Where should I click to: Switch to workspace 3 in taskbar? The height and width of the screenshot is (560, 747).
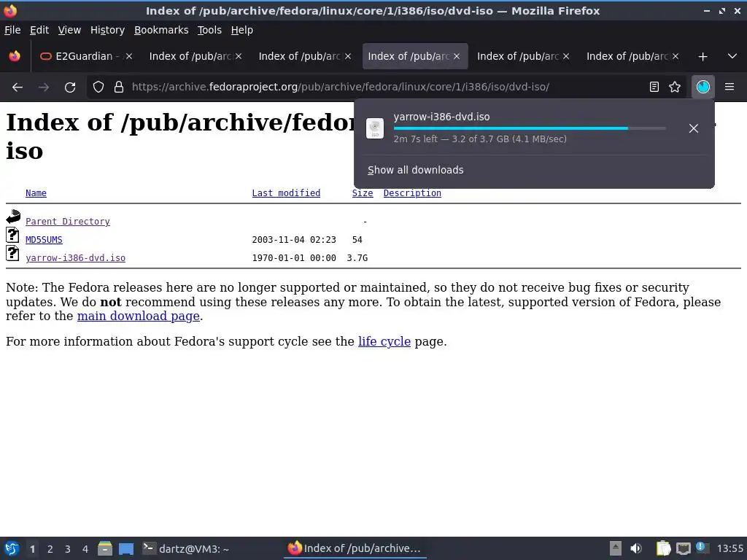click(68, 549)
